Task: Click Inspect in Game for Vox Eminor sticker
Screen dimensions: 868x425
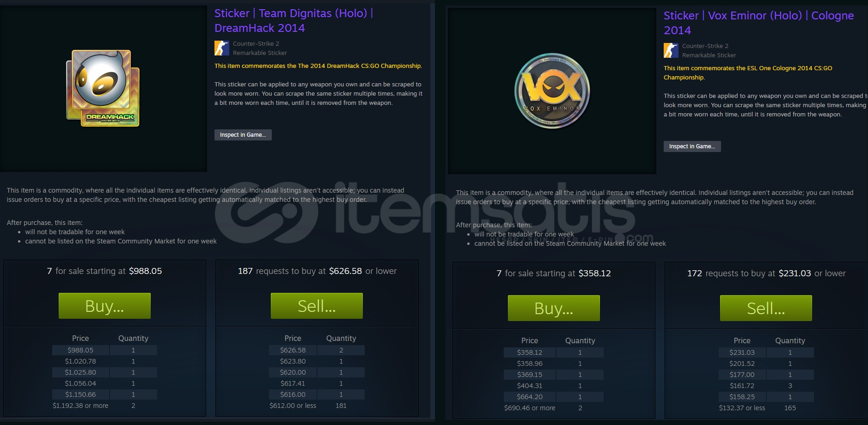Action: [692, 146]
